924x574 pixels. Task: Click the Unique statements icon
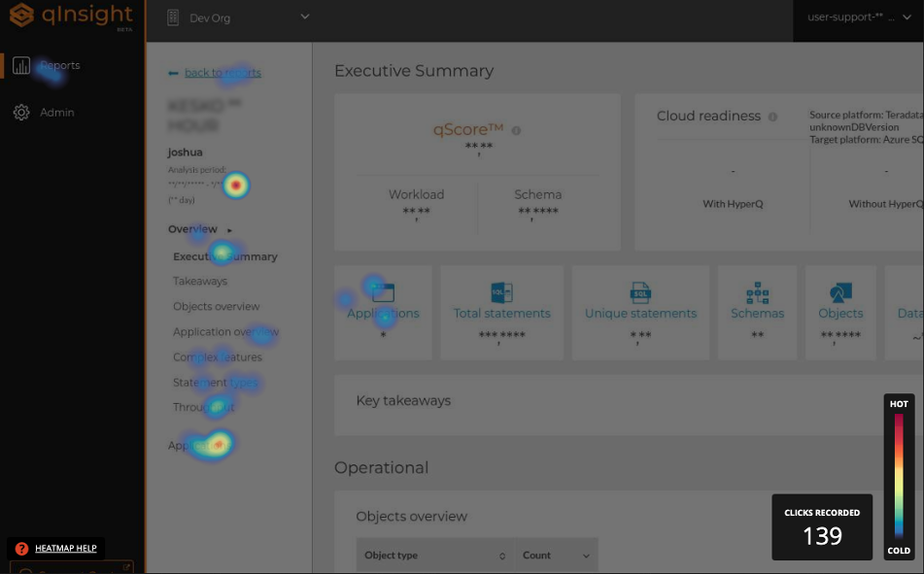639,290
